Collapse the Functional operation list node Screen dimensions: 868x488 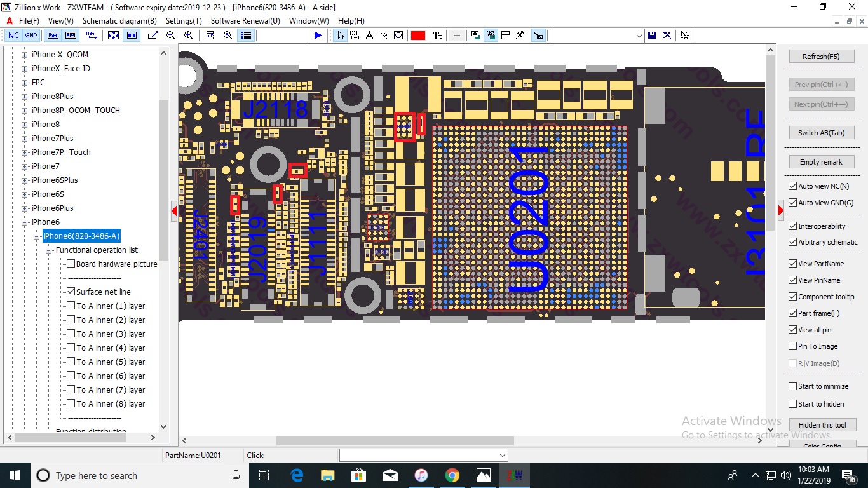pyautogui.click(x=49, y=250)
